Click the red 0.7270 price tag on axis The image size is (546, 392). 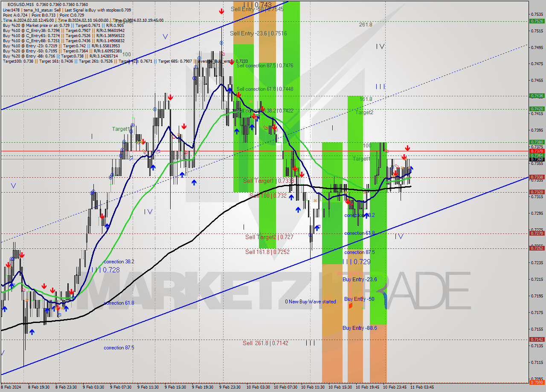click(x=537, y=233)
